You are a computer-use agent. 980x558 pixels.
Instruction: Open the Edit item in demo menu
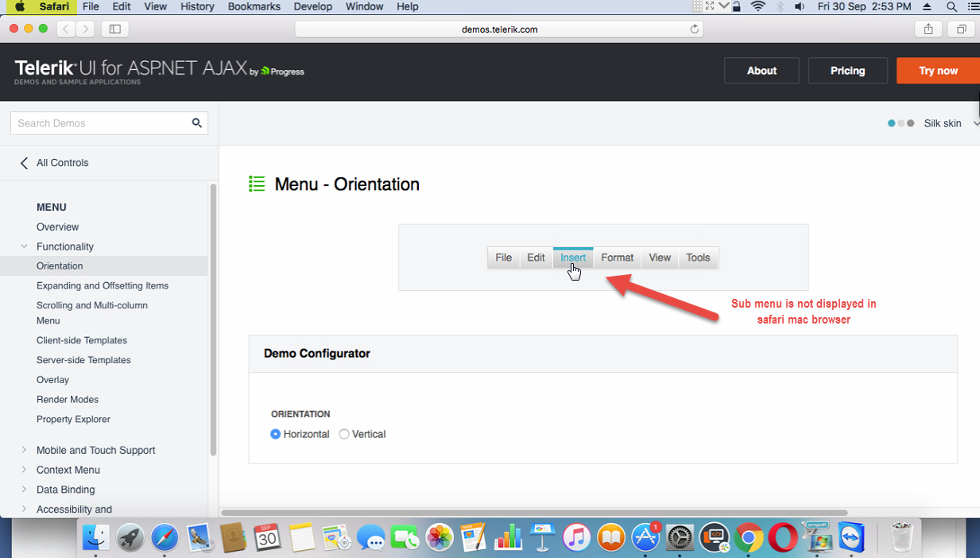pos(536,258)
